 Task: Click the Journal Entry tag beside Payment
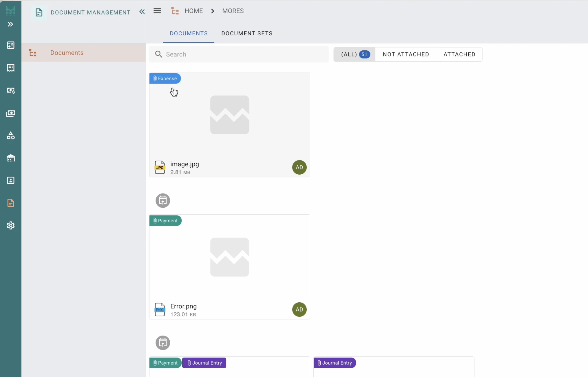pos(204,363)
